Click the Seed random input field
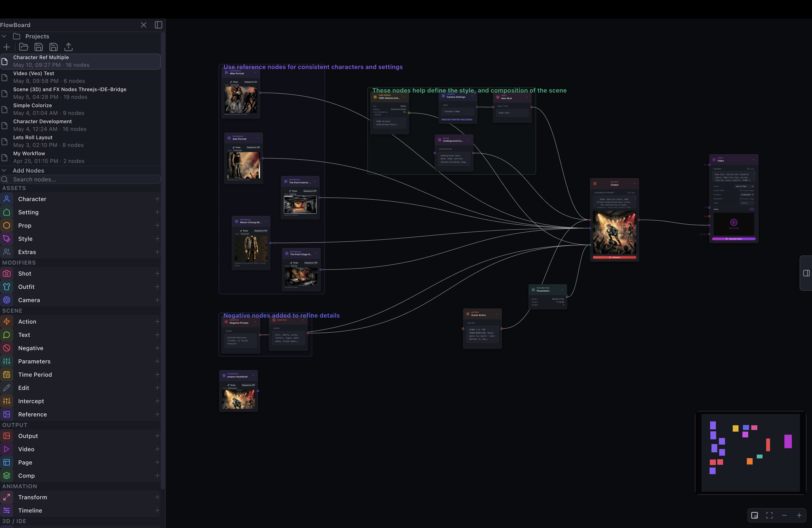This screenshot has width=812, height=528. [x=747, y=203]
